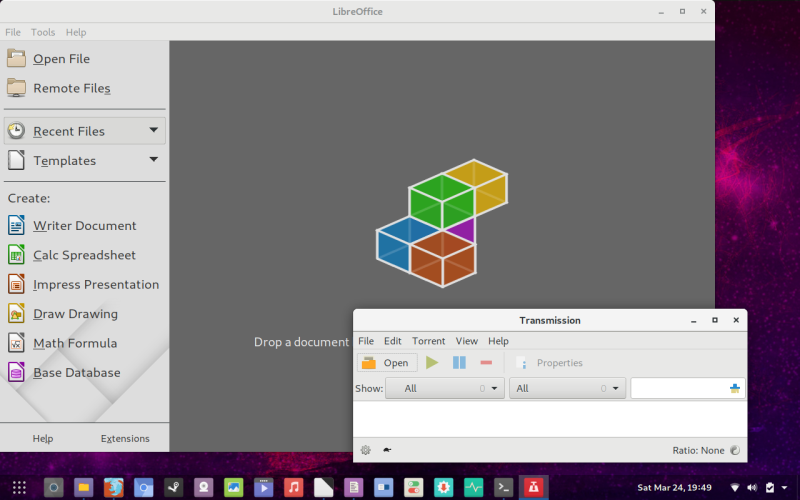
Task: Open the Tools menu in LibreOffice
Action: pos(43,32)
